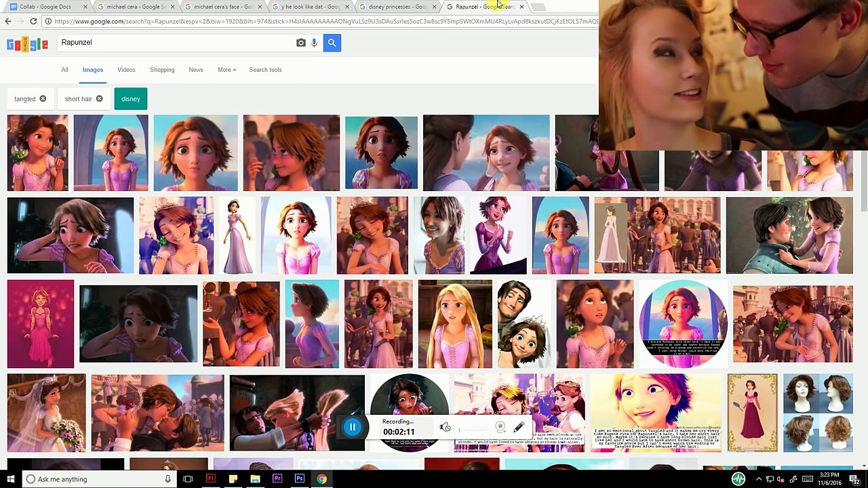This screenshot has width=868, height=488.
Task: Switch to the Videos results tab
Action: [x=126, y=70]
